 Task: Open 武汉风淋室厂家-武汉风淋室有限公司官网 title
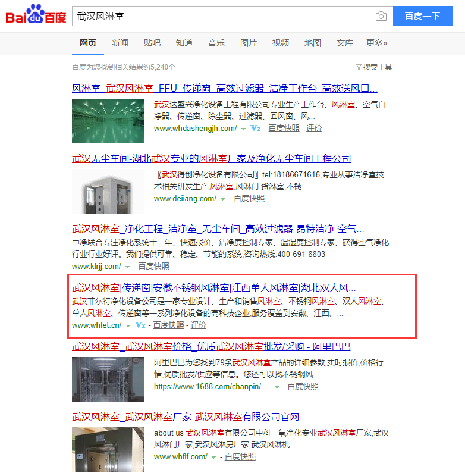pyautogui.click(x=186, y=417)
